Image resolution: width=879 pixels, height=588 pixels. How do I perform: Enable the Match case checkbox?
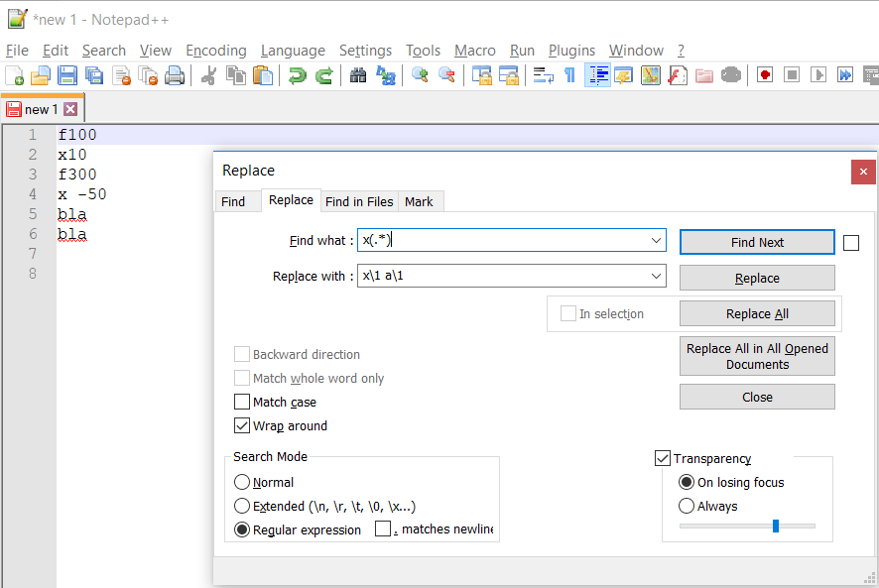[x=242, y=403]
